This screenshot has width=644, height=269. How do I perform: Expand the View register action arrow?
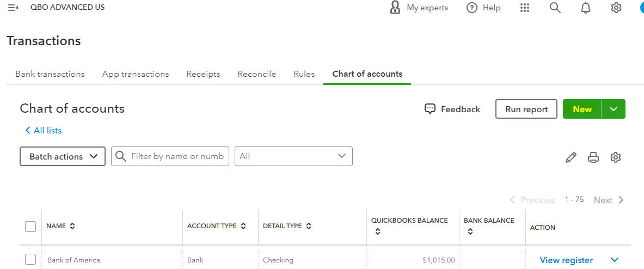(x=615, y=260)
